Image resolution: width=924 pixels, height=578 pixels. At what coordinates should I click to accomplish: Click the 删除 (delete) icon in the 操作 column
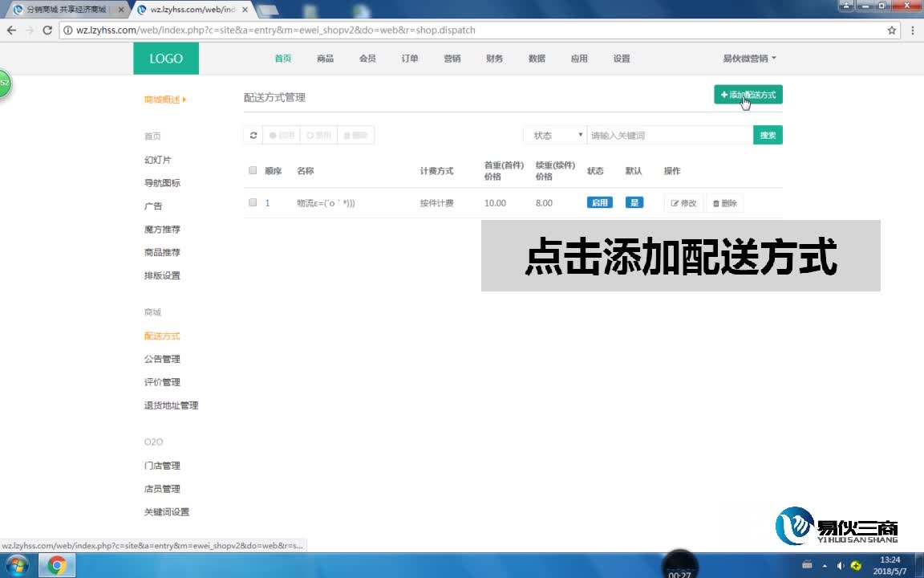tap(723, 203)
